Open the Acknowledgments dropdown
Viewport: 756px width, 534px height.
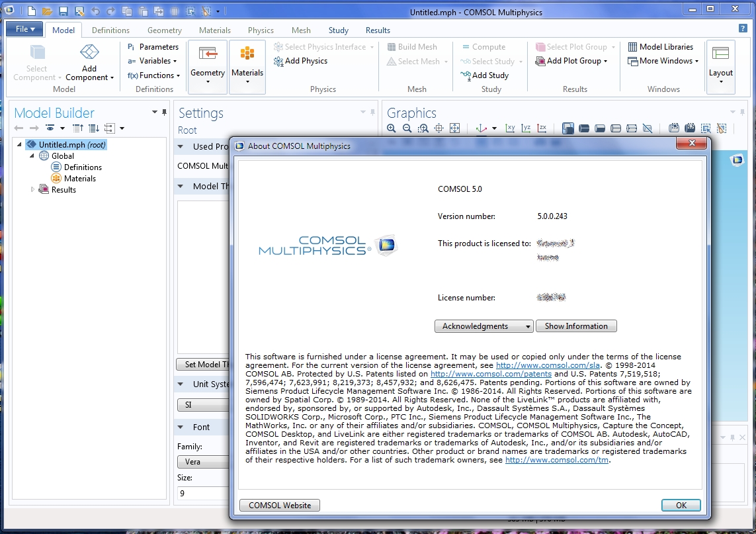click(483, 326)
